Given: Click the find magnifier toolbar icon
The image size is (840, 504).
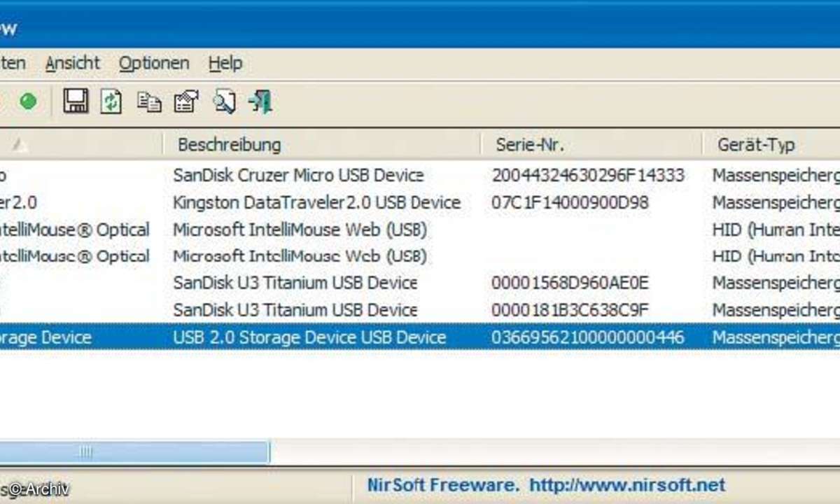Looking at the screenshot, I should tap(224, 101).
